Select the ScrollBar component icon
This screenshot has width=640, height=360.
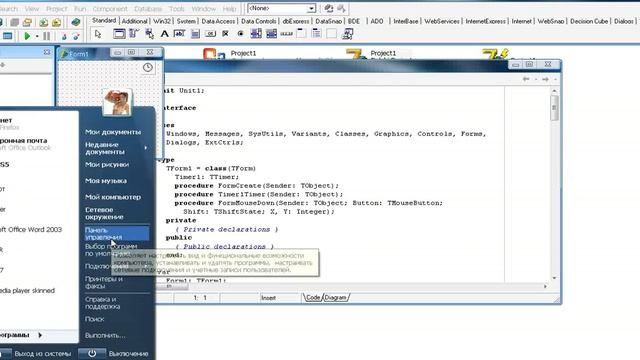point(286,34)
